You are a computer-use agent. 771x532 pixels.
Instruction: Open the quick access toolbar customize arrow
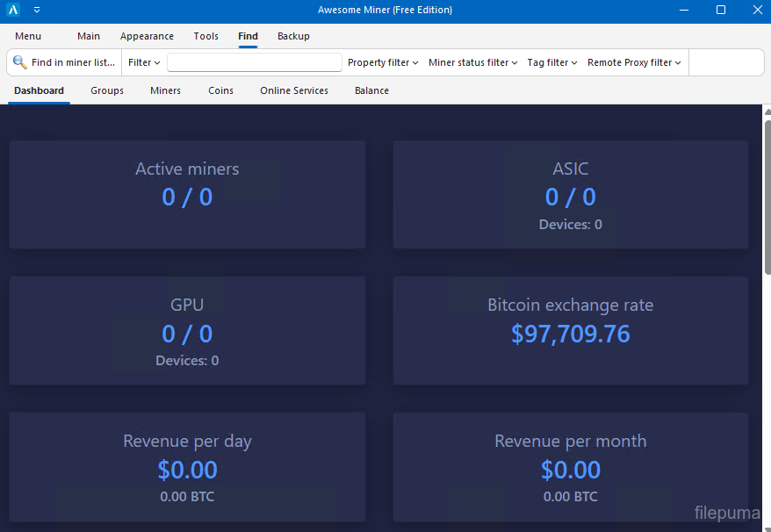point(37,11)
